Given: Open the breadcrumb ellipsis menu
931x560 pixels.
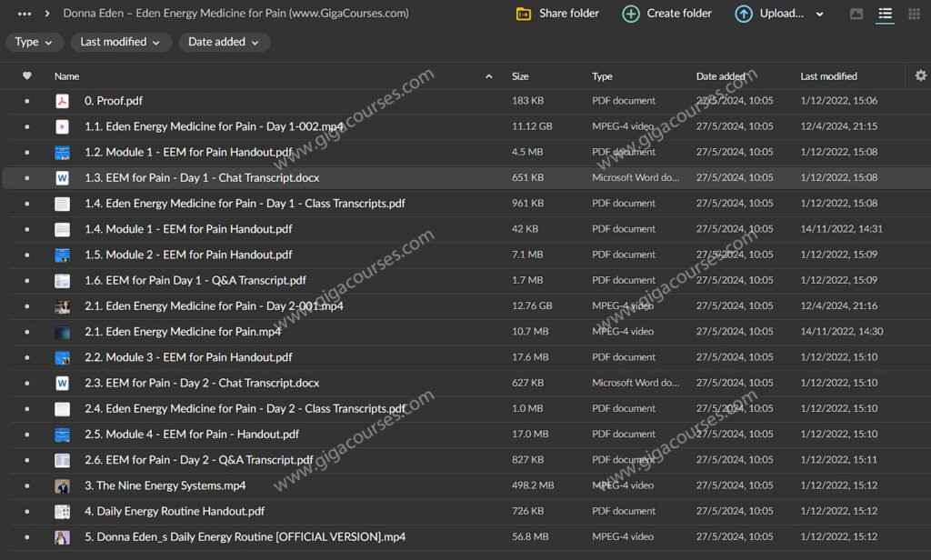Looking at the screenshot, I should (x=25, y=13).
